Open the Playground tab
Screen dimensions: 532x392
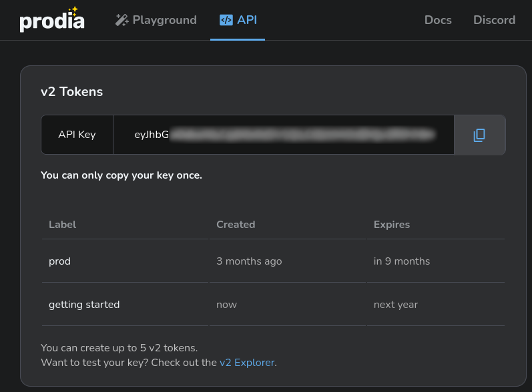[x=156, y=20]
